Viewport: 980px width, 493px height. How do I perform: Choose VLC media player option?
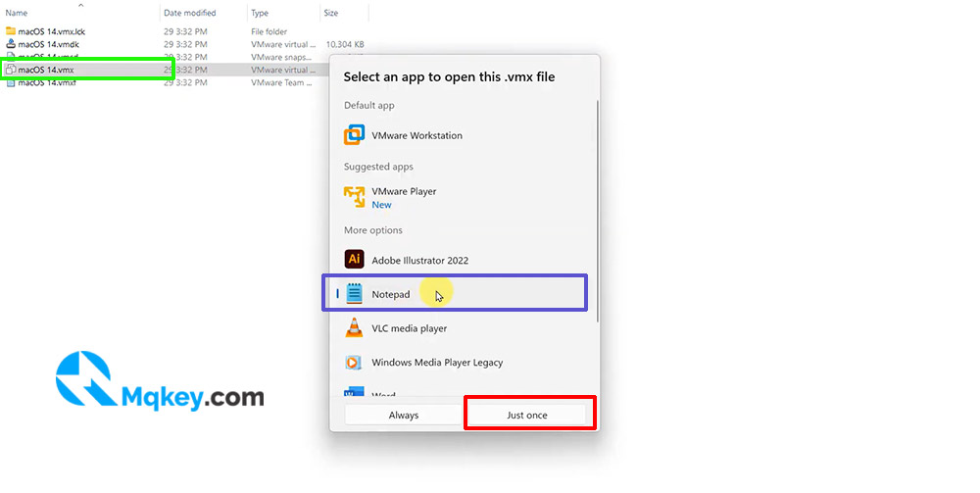pos(463,328)
